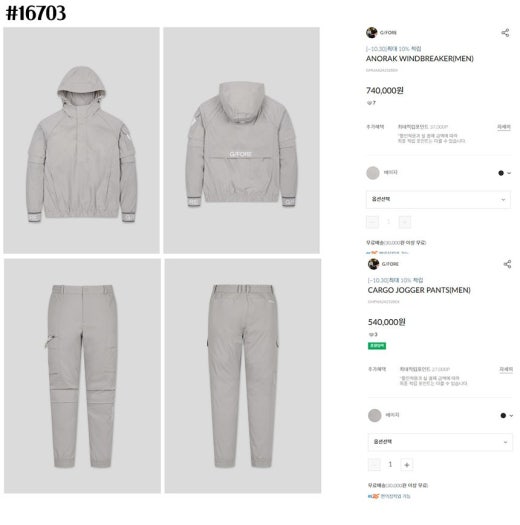Expand black color selector for windbreaker
Image resolution: width=520 pixels, height=525 pixels.
pos(505,173)
